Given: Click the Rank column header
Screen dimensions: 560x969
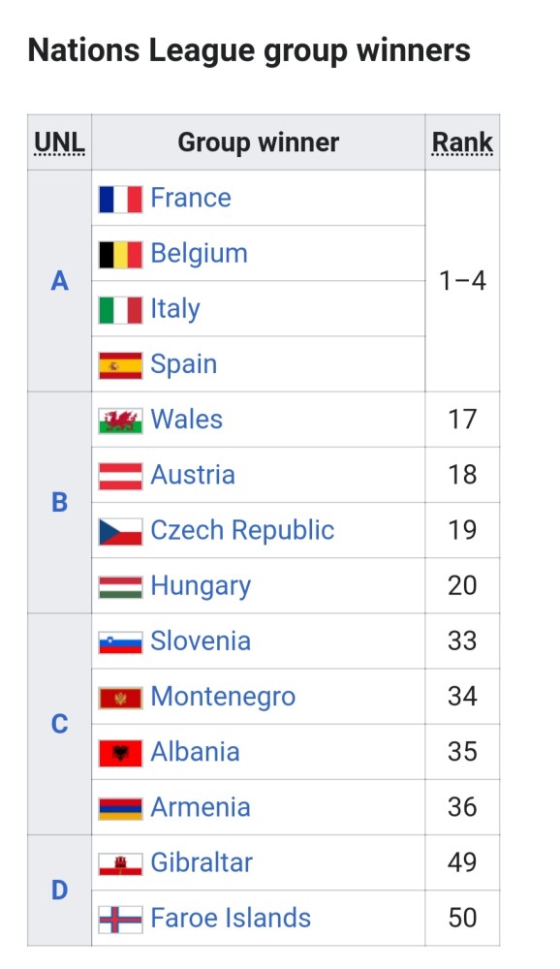Looking at the screenshot, I should [x=462, y=142].
